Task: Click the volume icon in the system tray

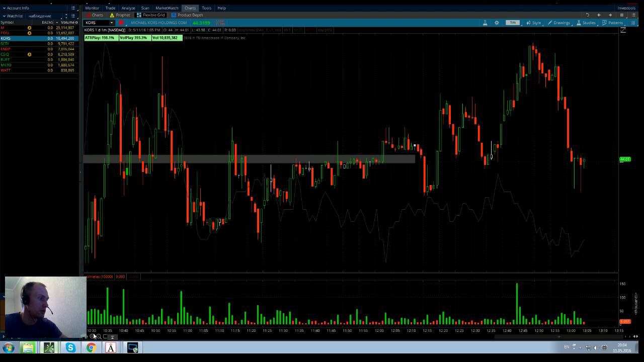Action: click(x=596, y=347)
